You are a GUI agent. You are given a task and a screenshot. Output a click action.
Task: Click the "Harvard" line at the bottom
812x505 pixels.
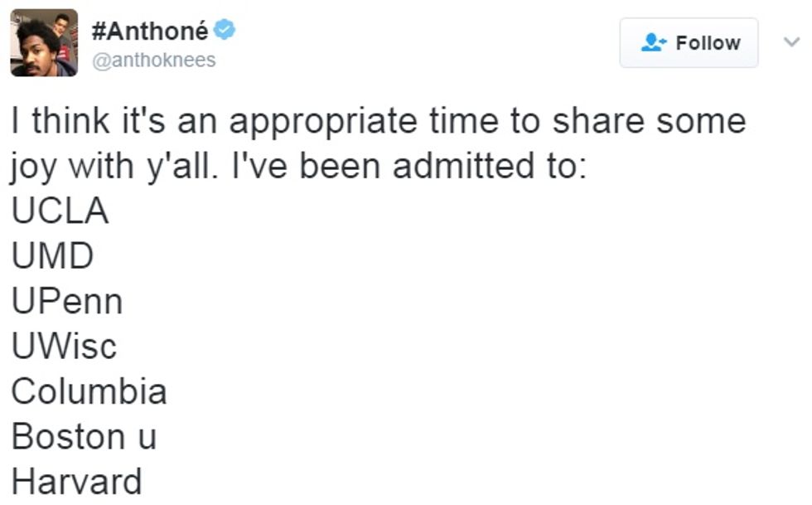coord(76,481)
